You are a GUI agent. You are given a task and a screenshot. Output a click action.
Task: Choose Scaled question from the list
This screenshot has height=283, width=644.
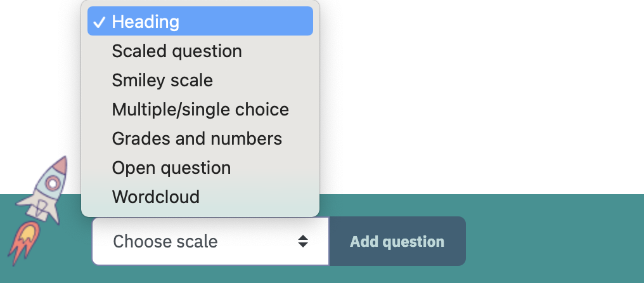pos(200,51)
